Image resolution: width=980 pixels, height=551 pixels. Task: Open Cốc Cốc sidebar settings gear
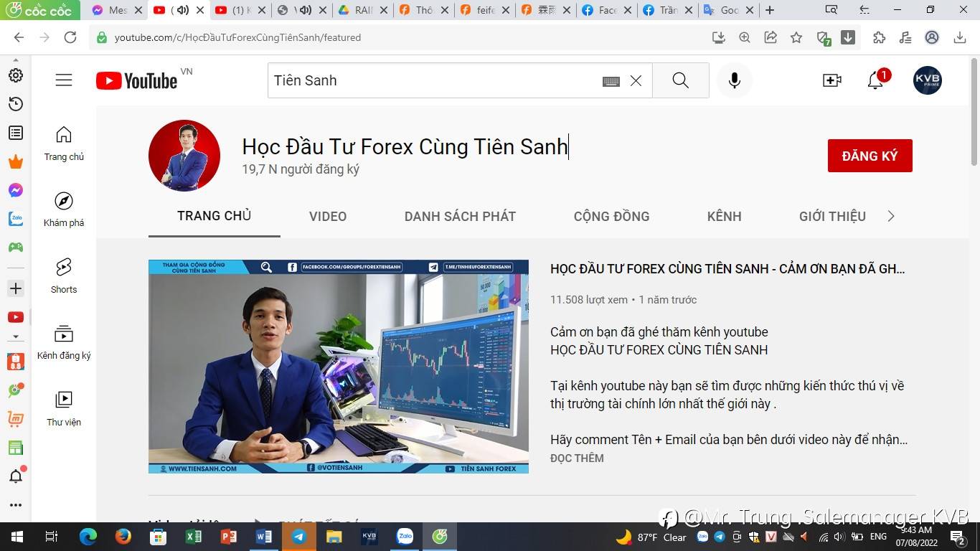[15, 75]
